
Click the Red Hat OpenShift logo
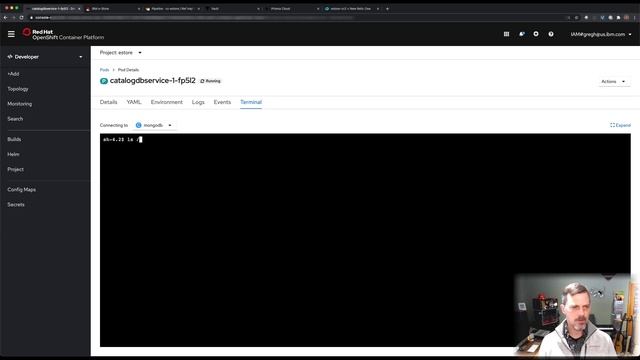tap(63, 34)
